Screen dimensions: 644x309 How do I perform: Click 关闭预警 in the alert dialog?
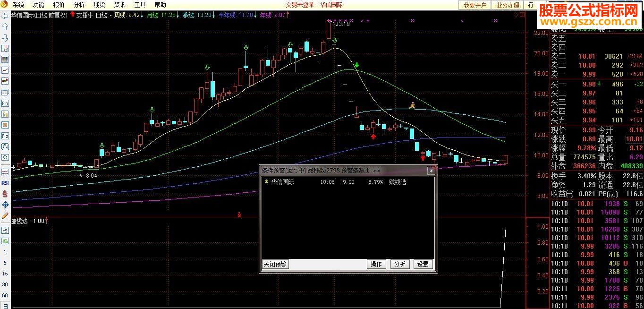click(275, 264)
